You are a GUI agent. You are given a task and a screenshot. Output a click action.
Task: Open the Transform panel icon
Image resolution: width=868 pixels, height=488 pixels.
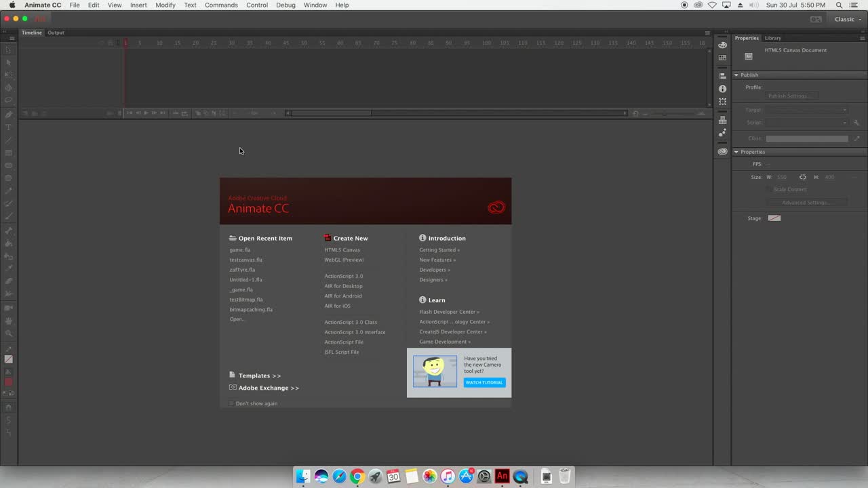pos(723,102)
